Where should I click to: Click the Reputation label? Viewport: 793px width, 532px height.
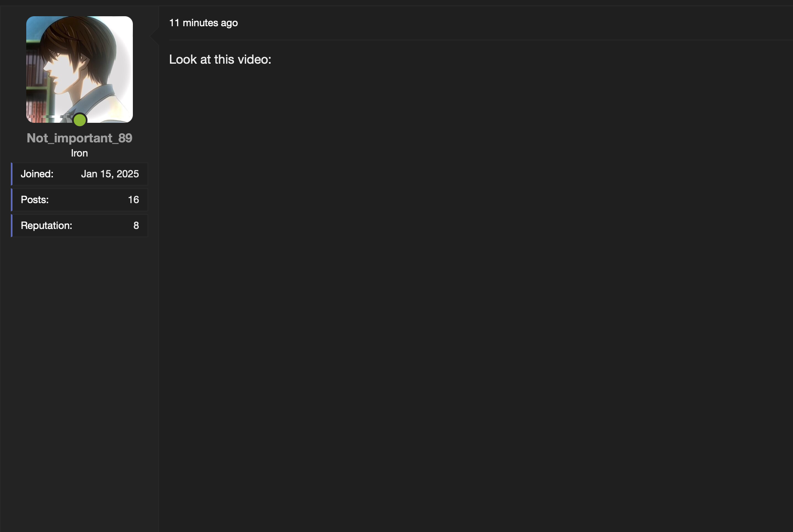click(46, 226)
